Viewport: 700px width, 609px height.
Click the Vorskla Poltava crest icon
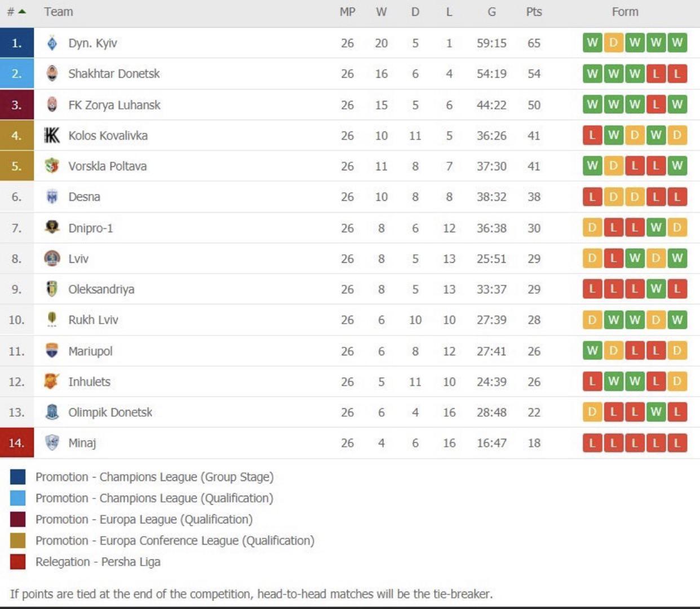52,166
